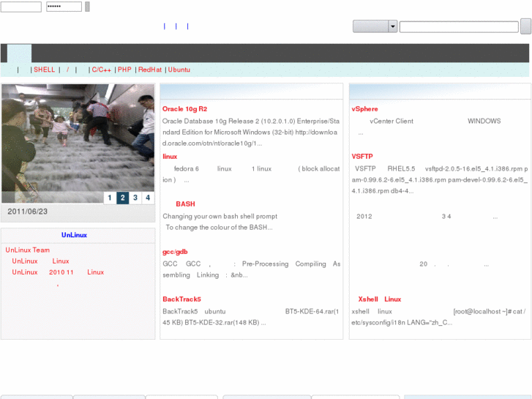Select slide 2 in slideshow
This screenshot has height=399, width=532.
click(x=122, y=198)
